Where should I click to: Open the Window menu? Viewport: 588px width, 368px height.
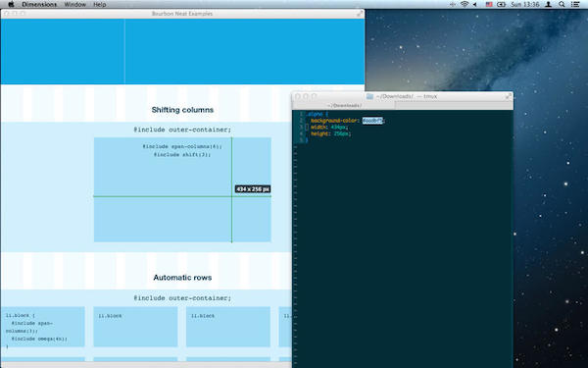point(75,5)
